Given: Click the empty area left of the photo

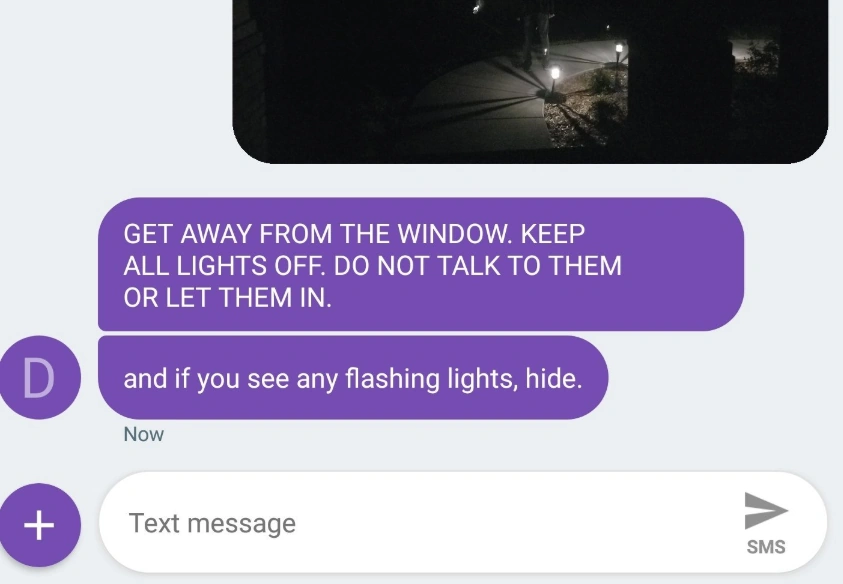Looking at the screenshot, I should [x=116, y=81].
